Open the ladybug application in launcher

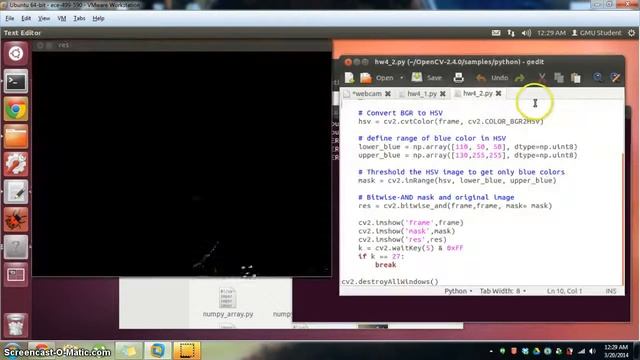(16, 220)
